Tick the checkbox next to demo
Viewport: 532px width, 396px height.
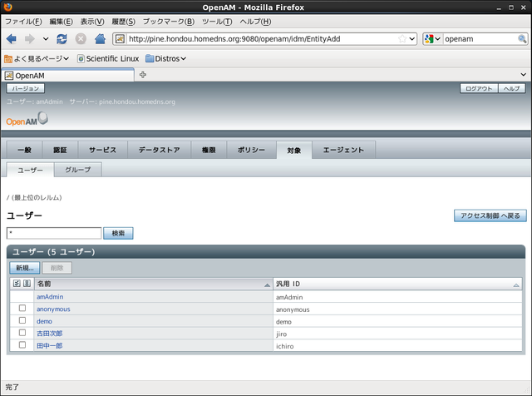[x=22, y=321]
